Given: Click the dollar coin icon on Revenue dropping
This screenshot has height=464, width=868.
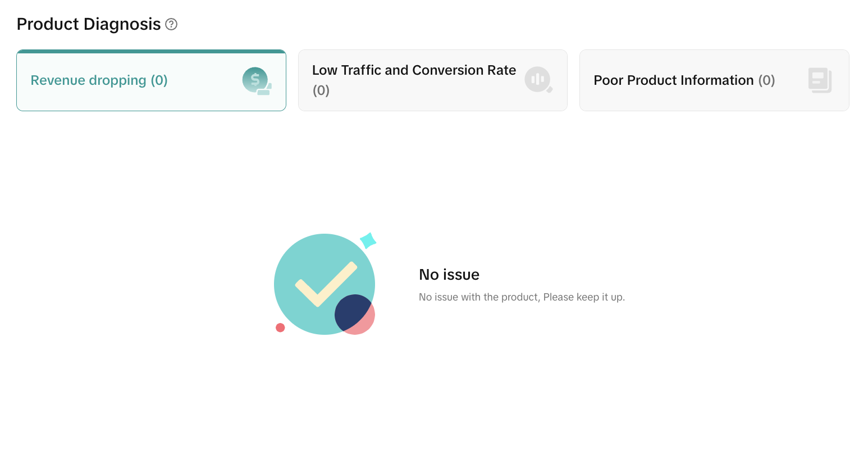Looking at the screenshot, I should click(257, 80).
